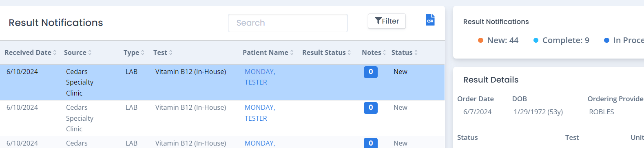Click the Search input field

[x=288, y=23]
